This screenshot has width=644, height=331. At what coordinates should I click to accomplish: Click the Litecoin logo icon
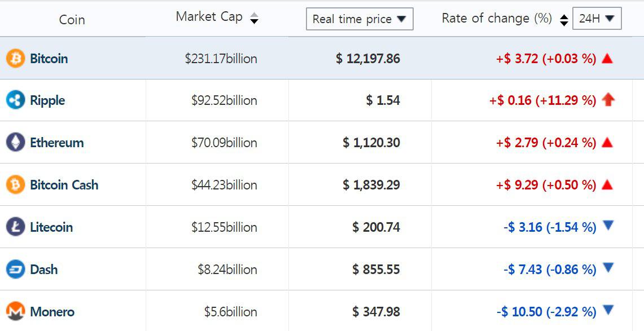(x=15, y=227)
